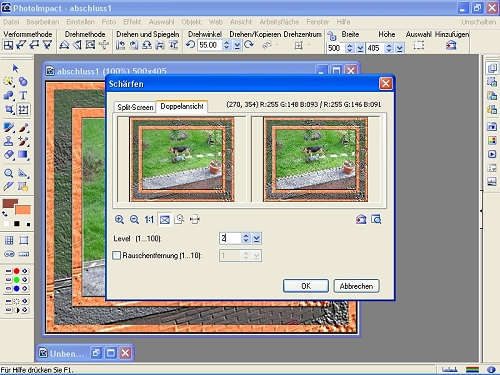Click the right sharpened preview thumbnail
The width and height of the screenshot is (500, 375).
coord(315,160)
